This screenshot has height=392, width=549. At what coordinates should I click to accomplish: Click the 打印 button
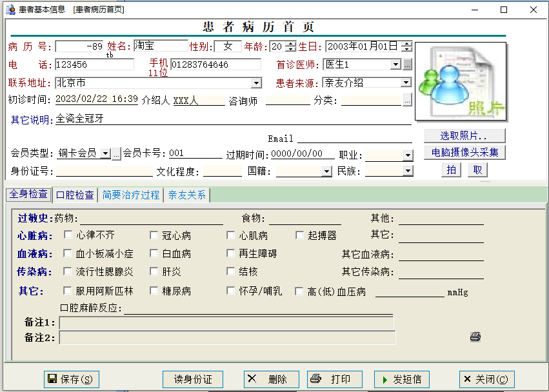[335, 379]
